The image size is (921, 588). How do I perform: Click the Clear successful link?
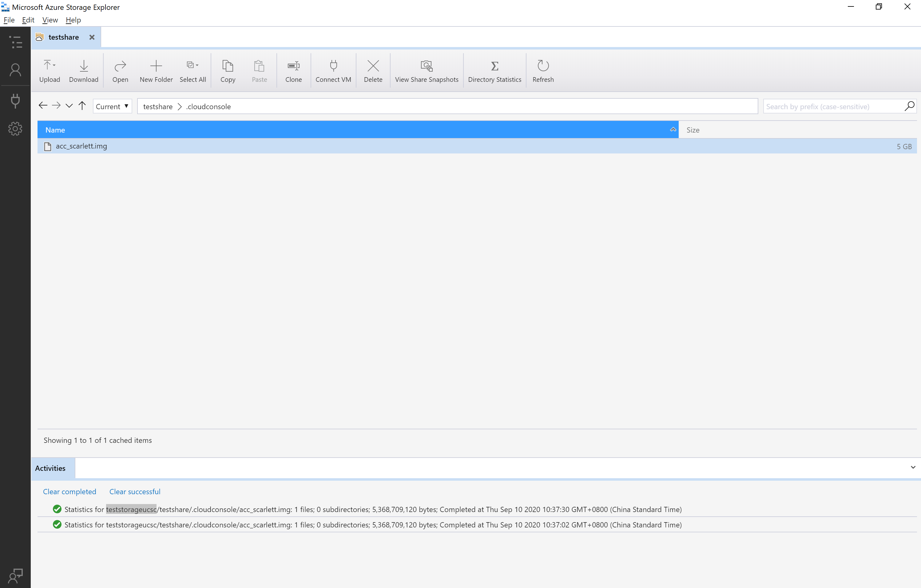(x=135, y=492)
